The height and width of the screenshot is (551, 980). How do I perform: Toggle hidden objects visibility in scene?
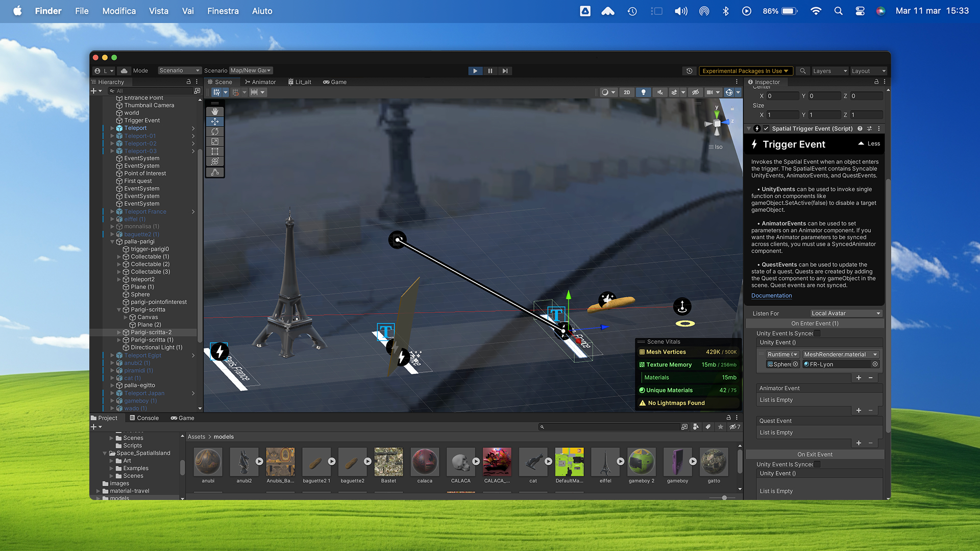click(x=696, y=92)
